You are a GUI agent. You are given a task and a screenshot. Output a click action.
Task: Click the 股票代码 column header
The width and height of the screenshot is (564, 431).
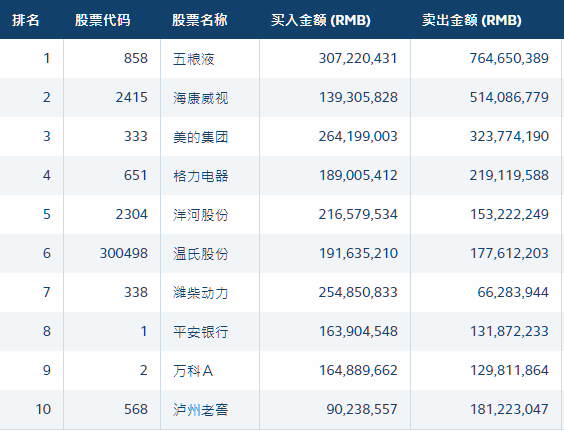point(103,20)
